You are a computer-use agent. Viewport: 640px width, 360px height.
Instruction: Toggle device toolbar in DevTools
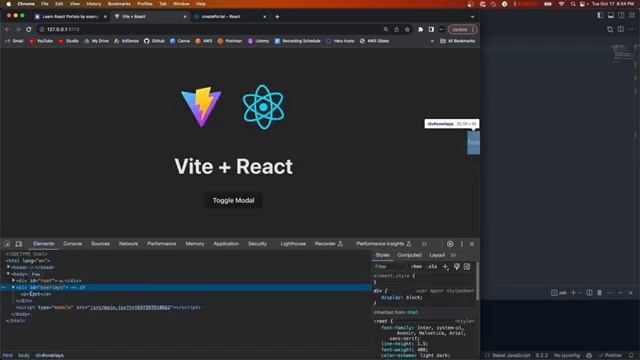18,244
